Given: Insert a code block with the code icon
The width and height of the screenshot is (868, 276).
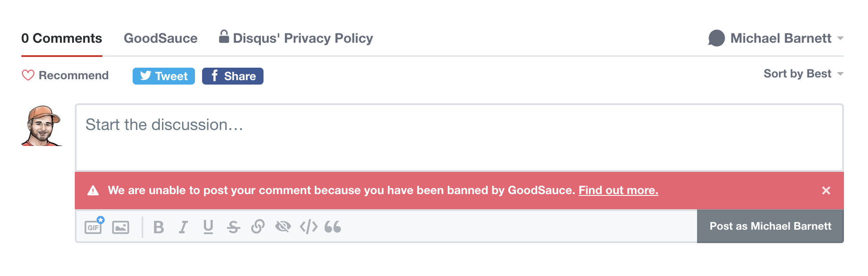Looking at the screenshot, I should pos(308,227).
